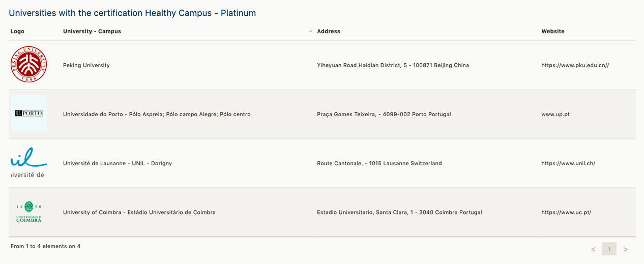Open the https://www.uc.pt/ website link
Viewport: 644px width, 264px height.
click(566, 212)
